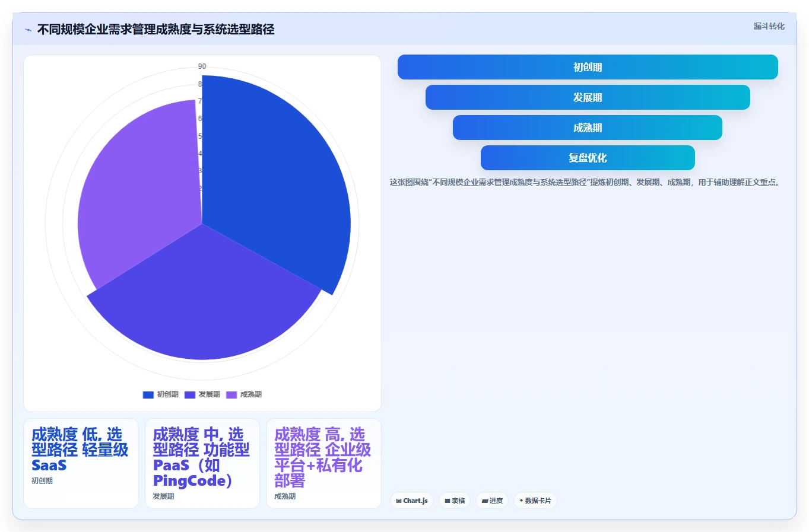
Task: Open the 企业级平台+私有化部署 card
Action: (x=323, y=463)
